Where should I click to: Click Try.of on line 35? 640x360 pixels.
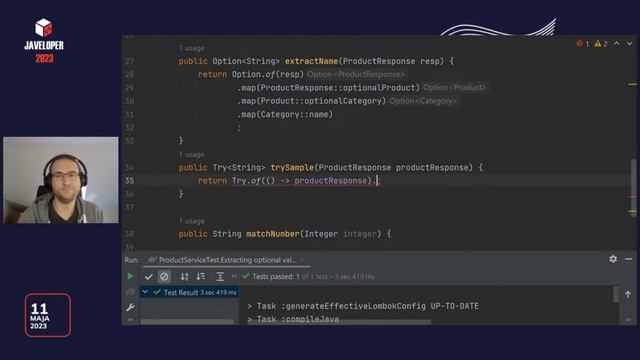point(246,180)
